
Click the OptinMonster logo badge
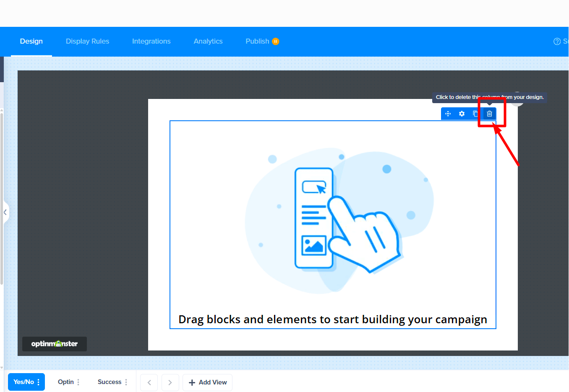[x=54, y=344]
